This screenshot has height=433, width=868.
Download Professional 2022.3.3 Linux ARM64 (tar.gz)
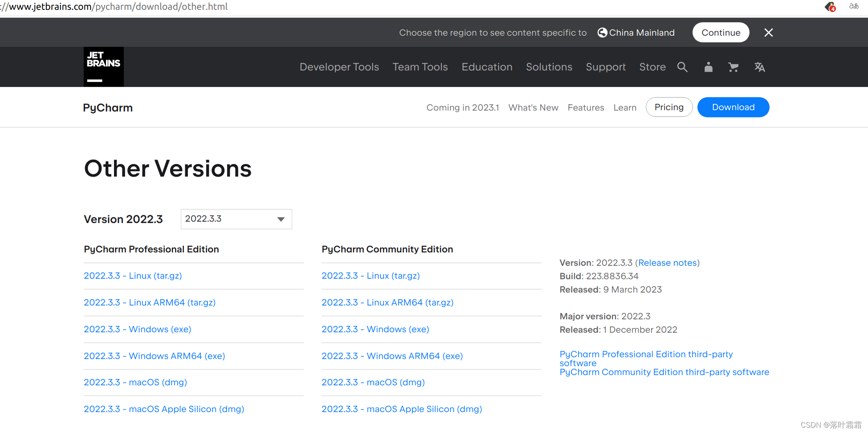pyautogui.click(x=150, y=302)
